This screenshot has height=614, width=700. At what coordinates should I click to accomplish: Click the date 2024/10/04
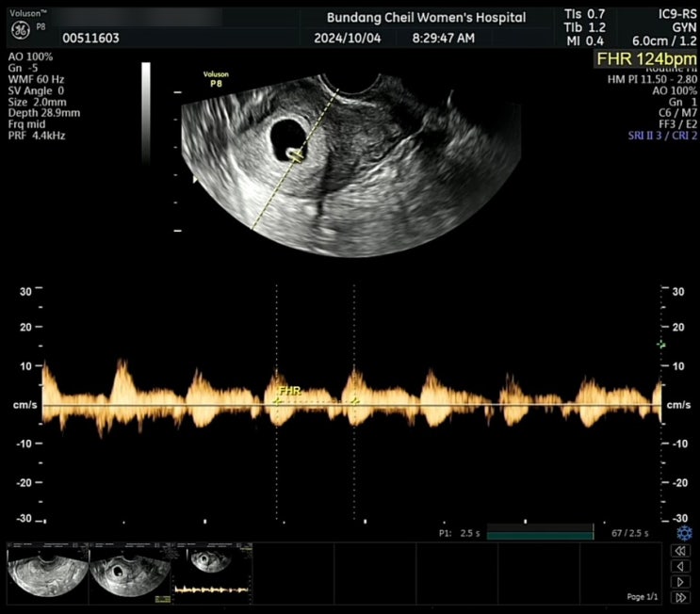348,39
